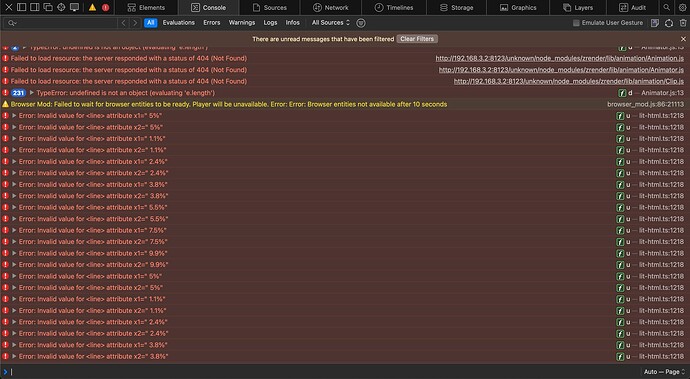Image resolution: width=690 pixels, height=379 pixels.
Task: Dock inspector to the right side
Action: coord(35,7)
